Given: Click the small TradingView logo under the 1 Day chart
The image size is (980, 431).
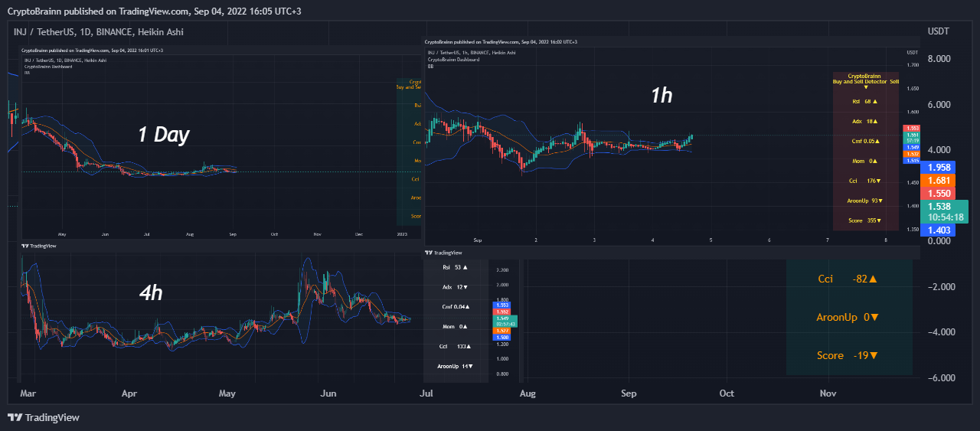Looking at the screenshot, I should 39,246.
